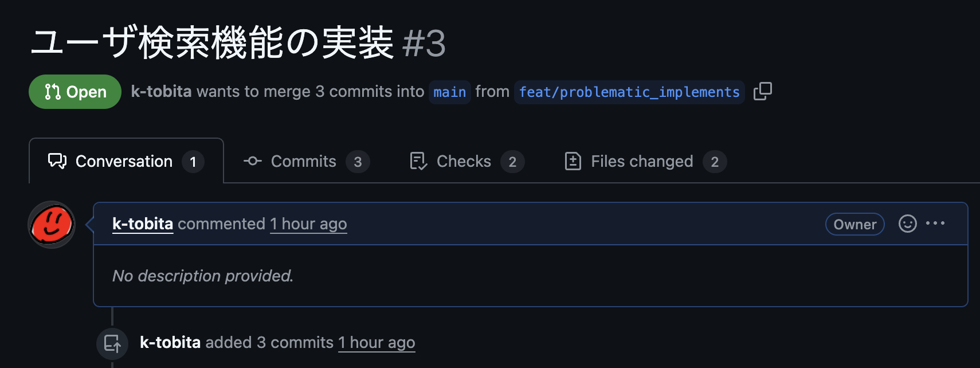Open the emoji reaction picker
This screenshot has height=368, width=980.
point(907,224)
